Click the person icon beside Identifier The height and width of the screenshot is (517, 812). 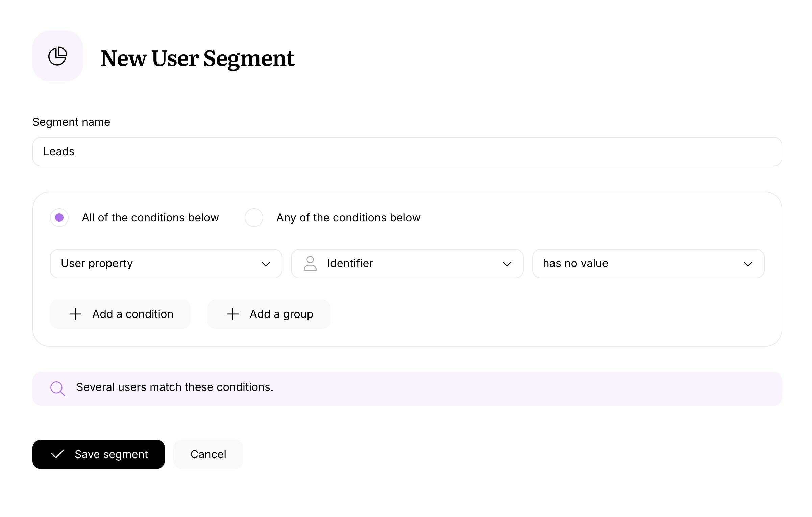point(310,263)
